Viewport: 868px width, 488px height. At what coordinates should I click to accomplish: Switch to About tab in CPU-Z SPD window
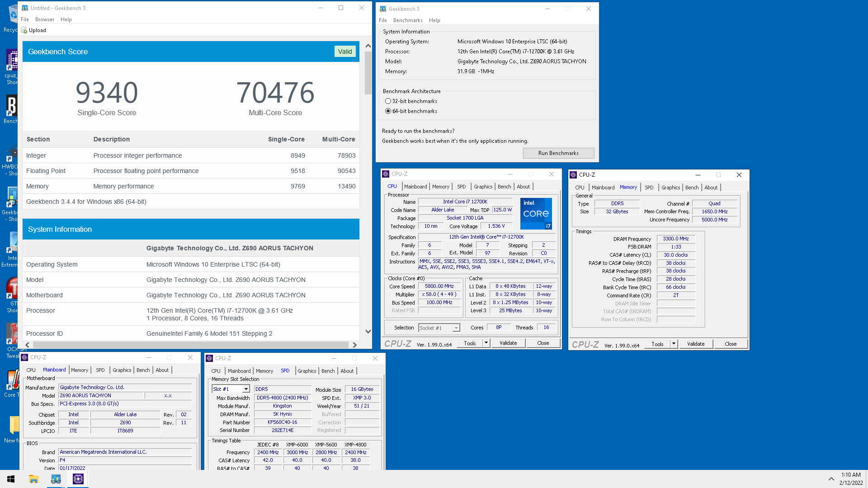point(347,371)
